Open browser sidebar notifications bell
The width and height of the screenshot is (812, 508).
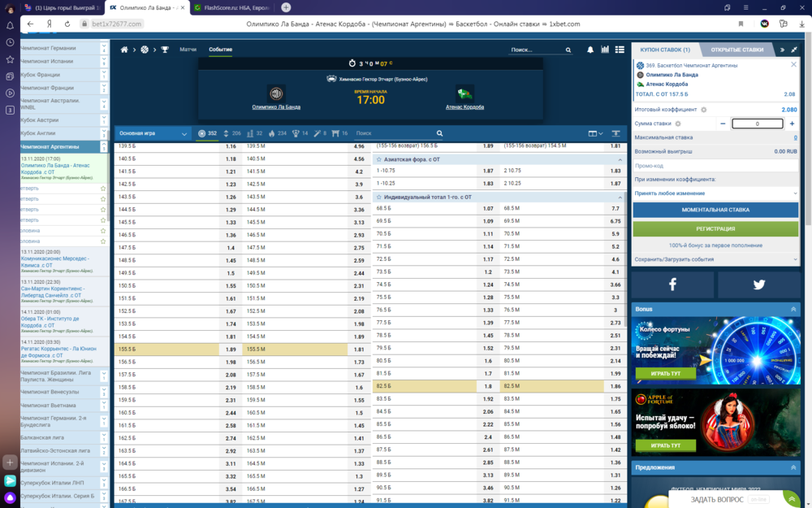(10, 25)
